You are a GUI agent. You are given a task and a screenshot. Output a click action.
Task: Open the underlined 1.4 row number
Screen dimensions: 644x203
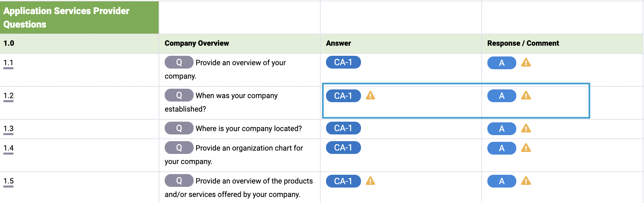[x=8, y=149]
